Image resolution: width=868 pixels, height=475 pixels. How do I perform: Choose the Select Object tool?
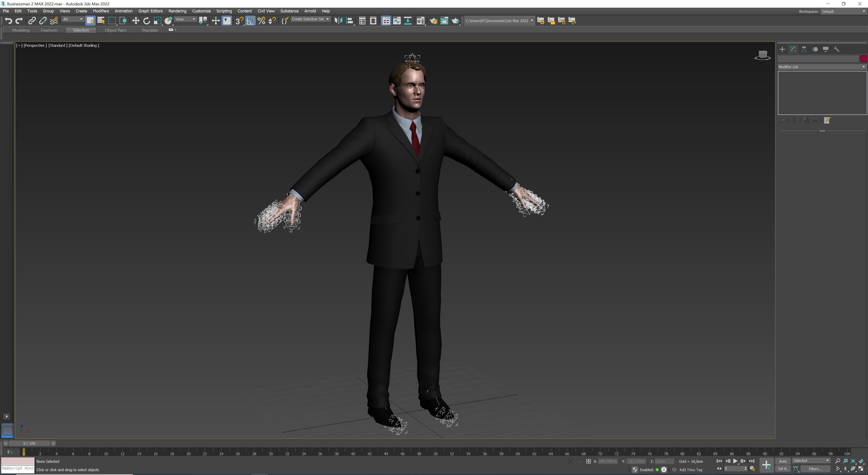click(90, 21)
